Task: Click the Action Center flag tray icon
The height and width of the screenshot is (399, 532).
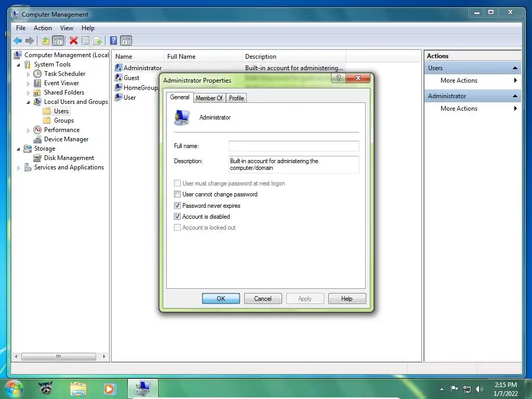Action: coord(454,389)
